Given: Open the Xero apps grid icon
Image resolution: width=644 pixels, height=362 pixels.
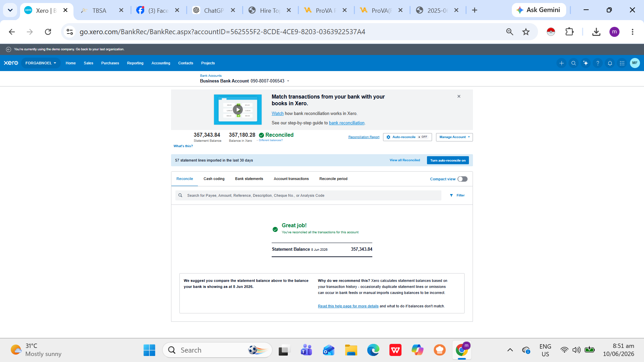Looking at the screenshot, I should (x=622, y=63).
